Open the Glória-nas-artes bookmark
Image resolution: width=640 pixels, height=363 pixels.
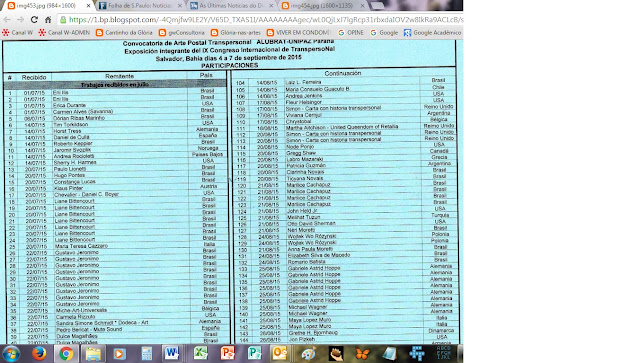point(236,33)
